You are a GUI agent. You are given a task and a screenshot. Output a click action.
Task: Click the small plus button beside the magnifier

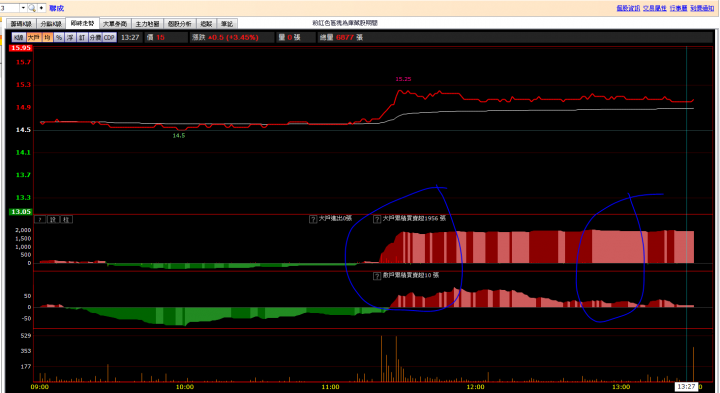41,8
